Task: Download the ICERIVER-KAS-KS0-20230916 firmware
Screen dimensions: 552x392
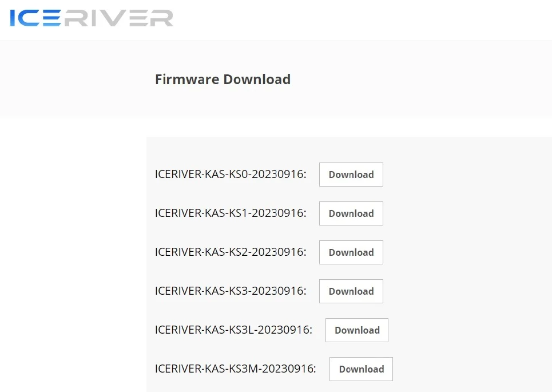Action: pos(351,175)
